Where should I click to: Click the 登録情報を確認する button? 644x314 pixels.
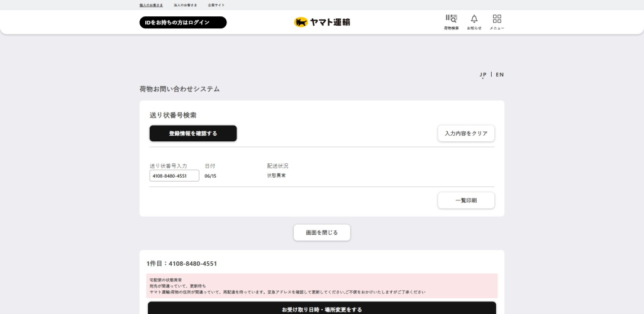(x=193, y=133)
